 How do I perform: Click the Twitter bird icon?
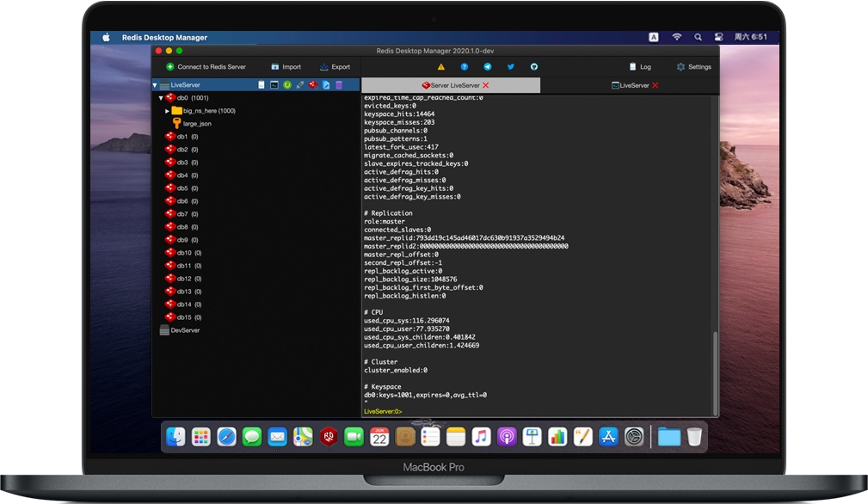(x=512, y=66)
